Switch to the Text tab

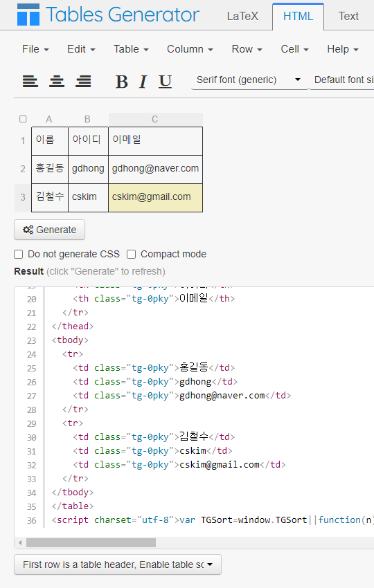point(348,16)
